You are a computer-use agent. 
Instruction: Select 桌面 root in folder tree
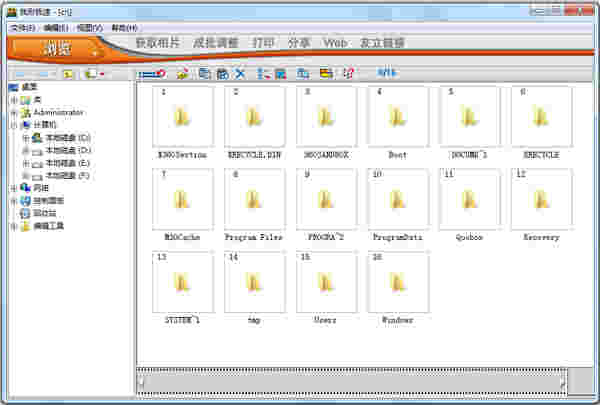29,87
